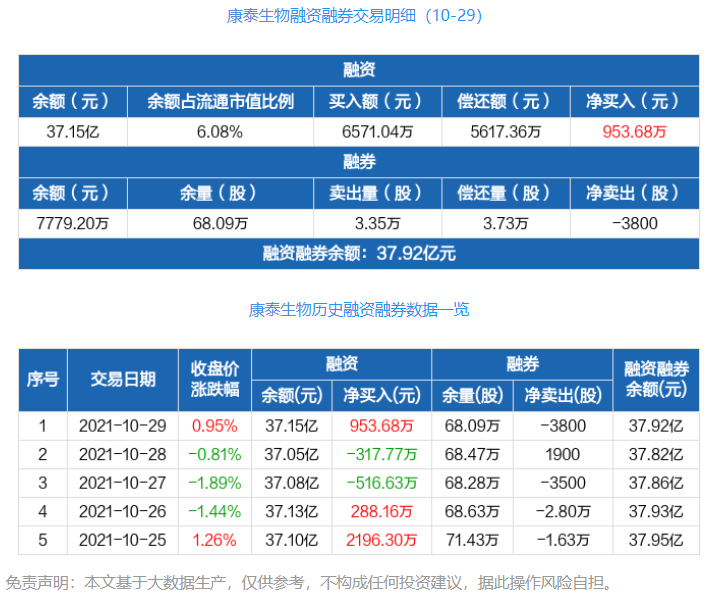Click the 68.63万 remaining shares cell

[x=472, y=511]
